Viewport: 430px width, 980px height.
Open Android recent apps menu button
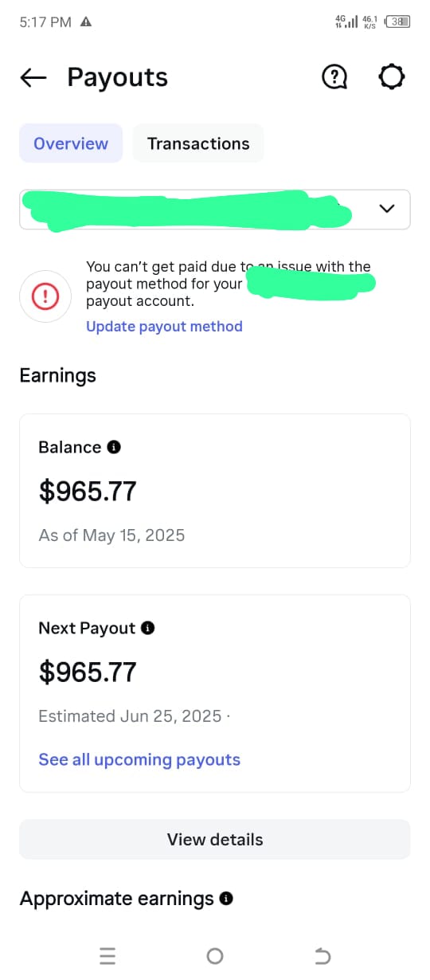pyautogui.click(x=107, y=956)
